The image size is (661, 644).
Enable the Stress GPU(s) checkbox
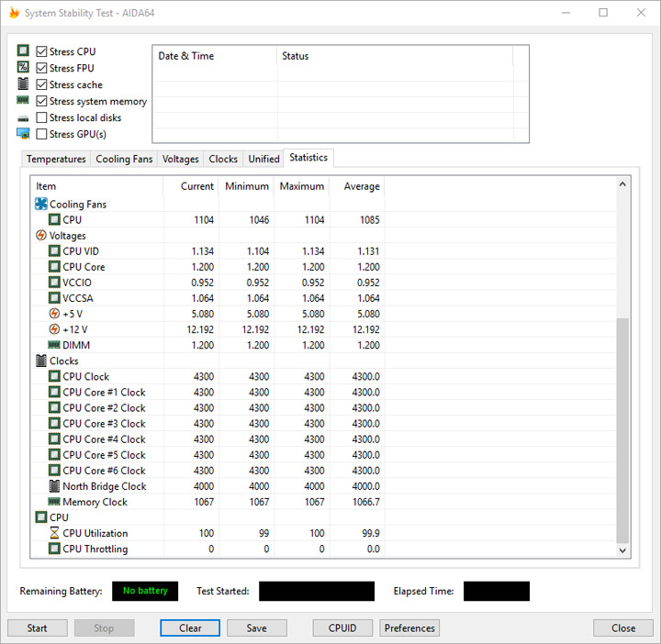pos(41,134)
